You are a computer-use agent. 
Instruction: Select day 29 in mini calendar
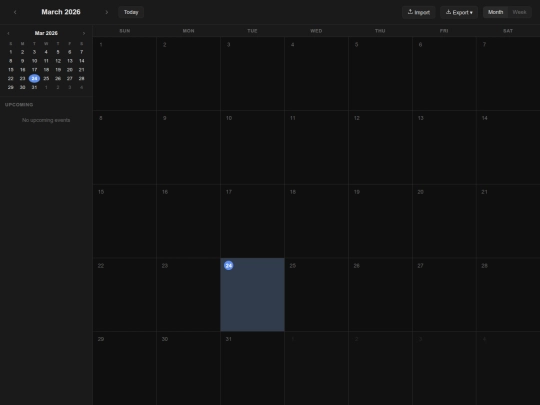coord(11,87)
